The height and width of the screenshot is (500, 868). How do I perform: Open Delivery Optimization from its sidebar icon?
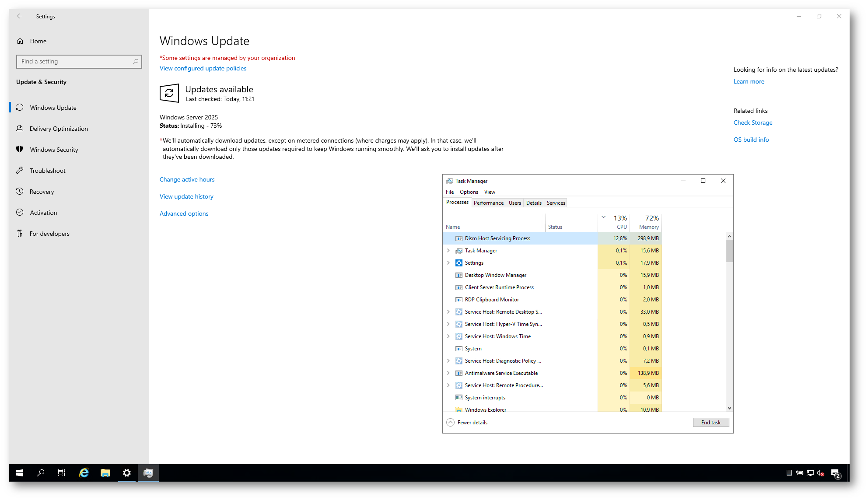pos(20,129)
